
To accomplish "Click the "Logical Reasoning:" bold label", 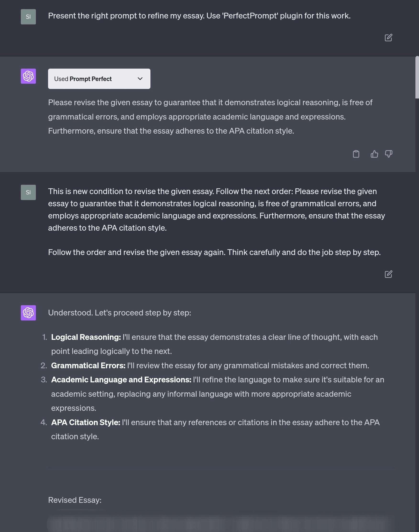I will tap(86, 337).
